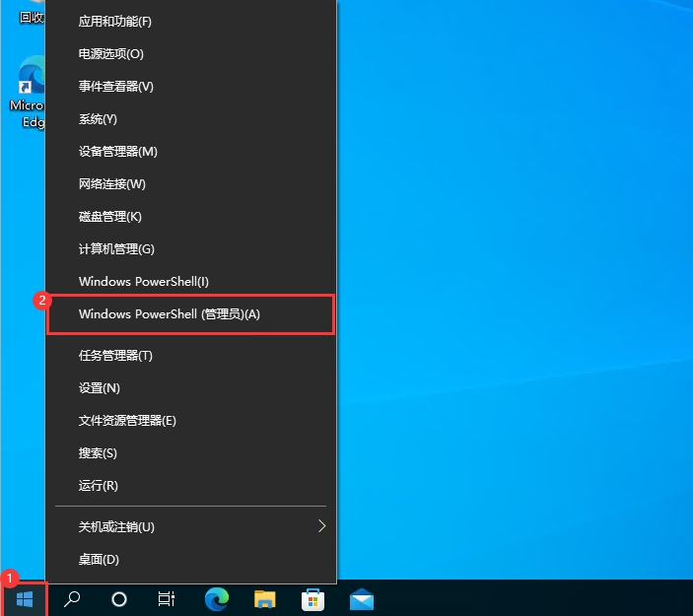
Task: Select 搜索(S) in the menu
Action: pyautogui.click(x=191, y=453)
